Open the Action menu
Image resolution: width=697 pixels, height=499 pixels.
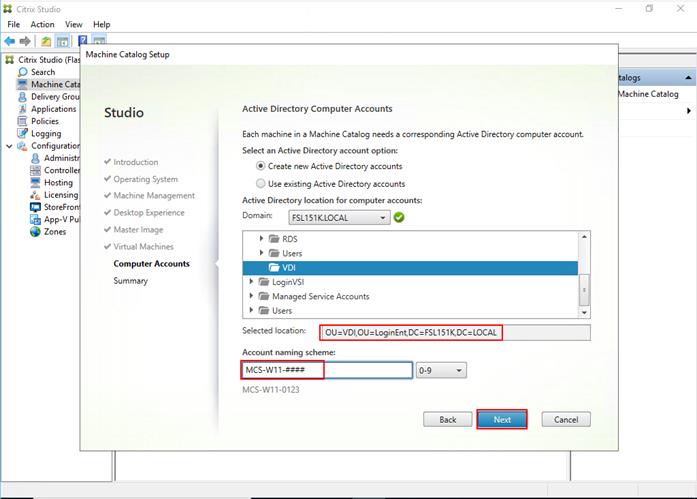(42, 24)
